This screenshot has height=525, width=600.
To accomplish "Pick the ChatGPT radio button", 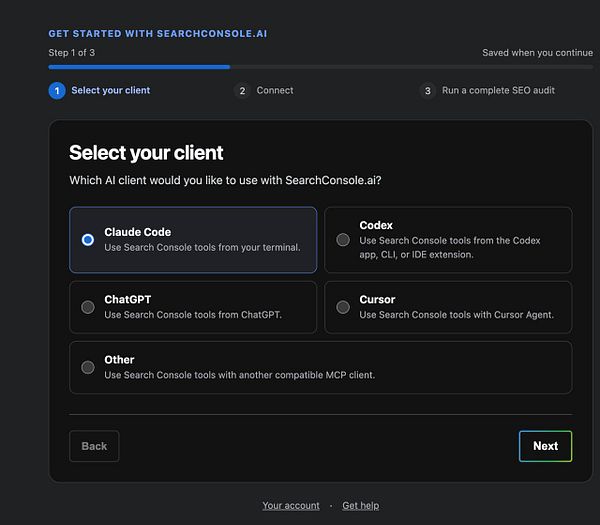I will coord(88,307).
